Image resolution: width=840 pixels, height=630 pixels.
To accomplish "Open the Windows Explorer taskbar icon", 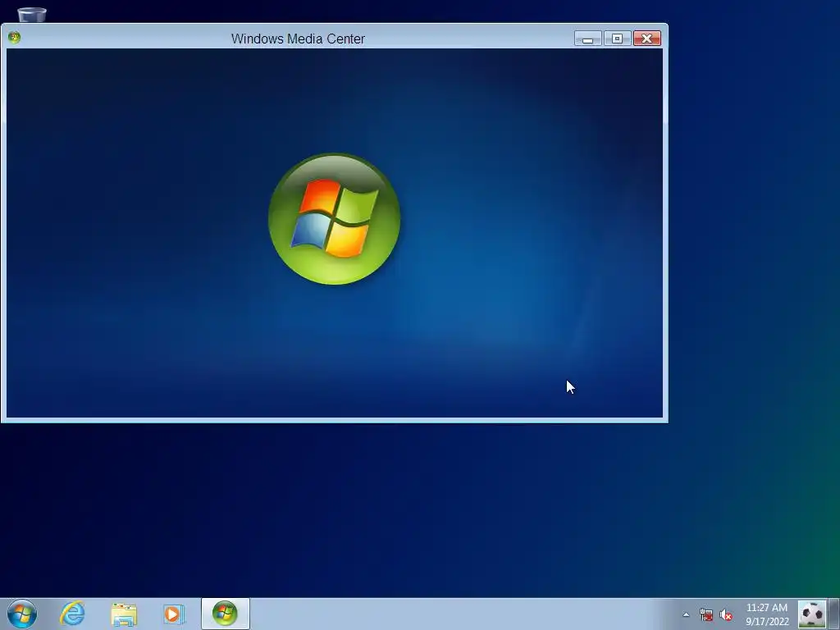I will coord(124,614).
